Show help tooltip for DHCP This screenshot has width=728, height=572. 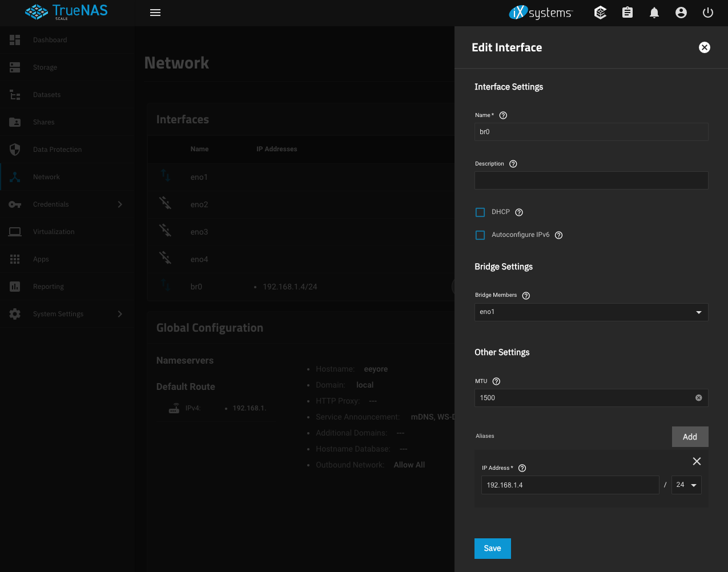[x=519, y=212]
